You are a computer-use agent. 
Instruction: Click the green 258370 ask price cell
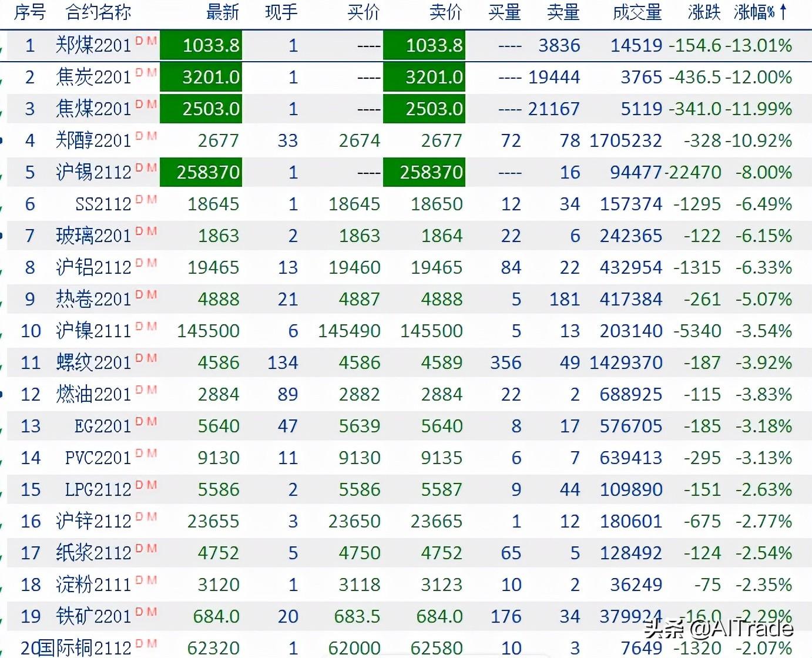click(x=424, y=172)
